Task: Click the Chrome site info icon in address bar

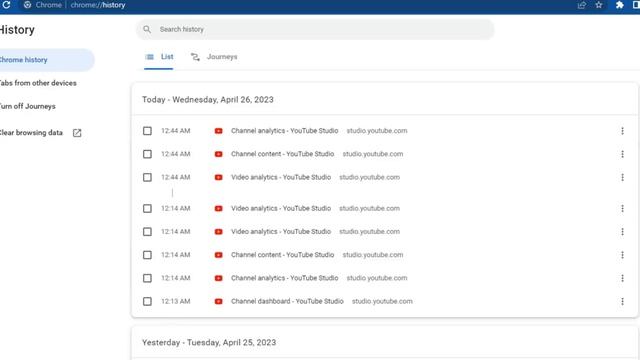Action: [27, 5]
